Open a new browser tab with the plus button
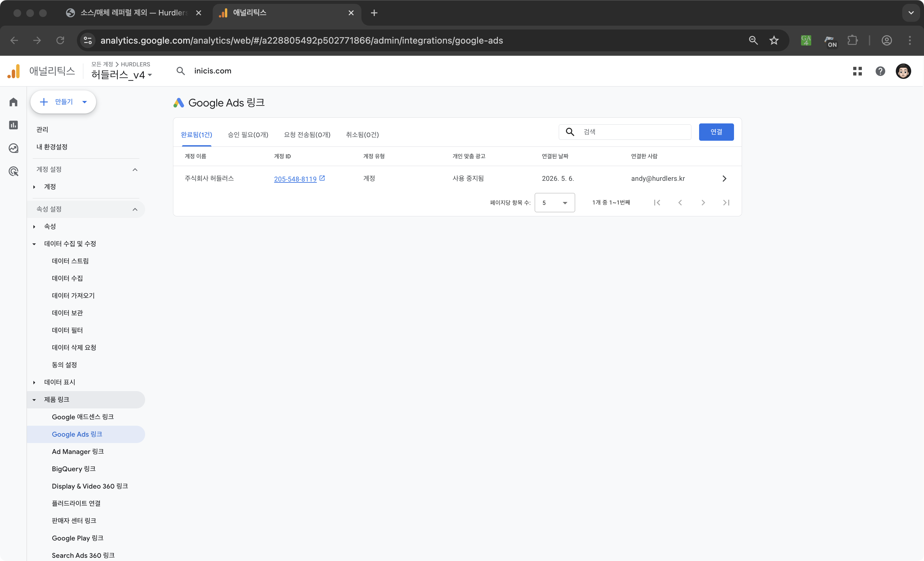 (x=374, y=13)
